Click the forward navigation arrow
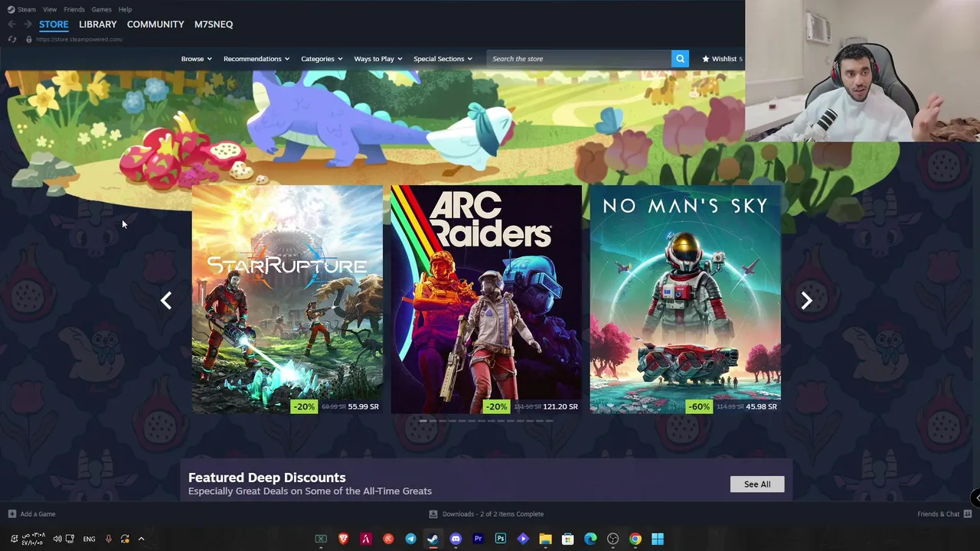The height and width of the screenshot is (551, 980). tap(28, 24)
